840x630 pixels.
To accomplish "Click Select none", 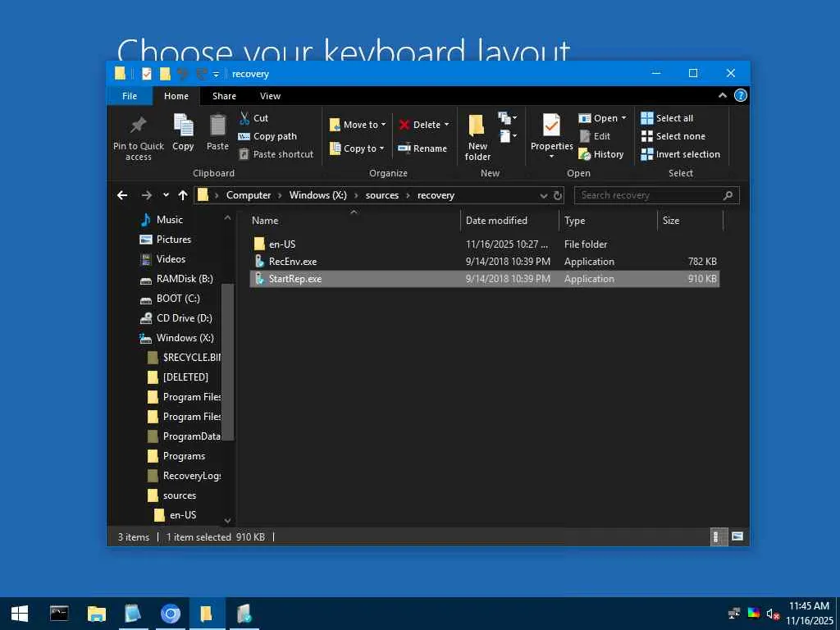I will (x=673, y=136).
